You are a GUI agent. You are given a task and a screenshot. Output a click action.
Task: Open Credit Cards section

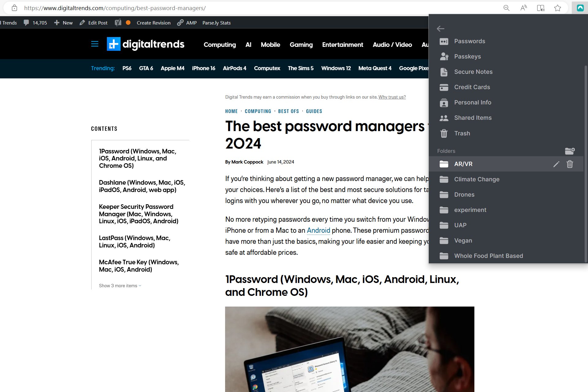[472, 87]
